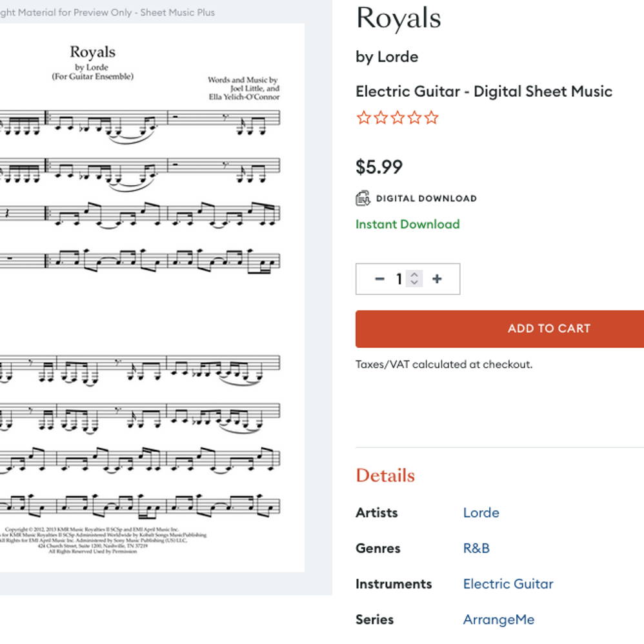Rate with the second star
Image resolution: width=644 pixels, height=644 pixels.
381,117
